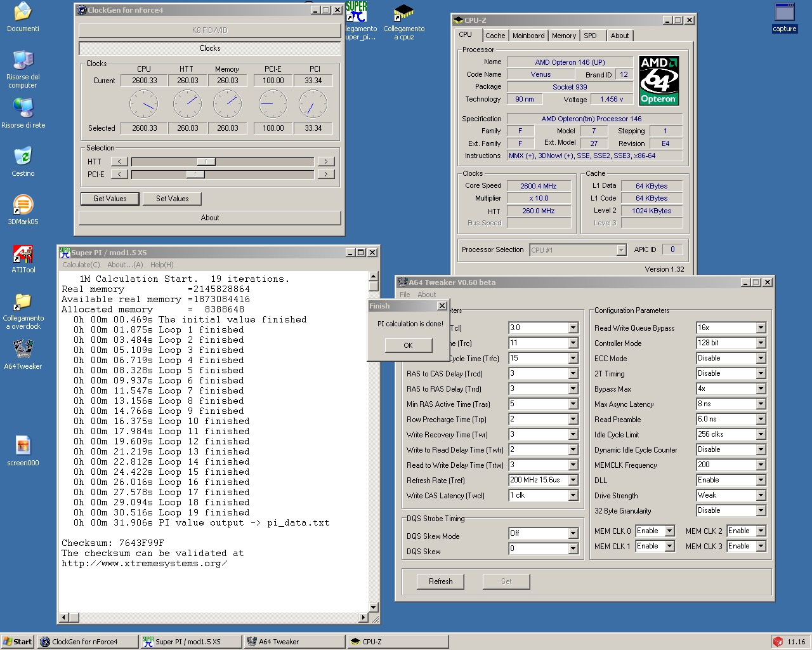Viewport: 812px width, 650px height.
Task: Click Refresh in A64 Tweaker
Action: pyautogui.click(x=441, y=581)
